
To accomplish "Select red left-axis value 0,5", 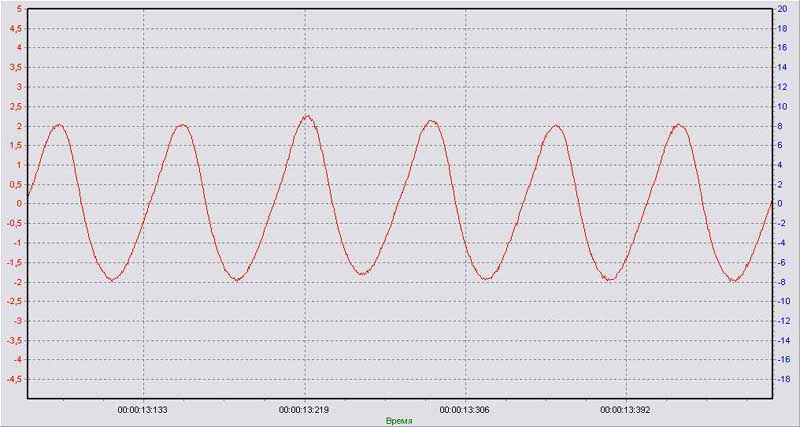I will 15,185.
